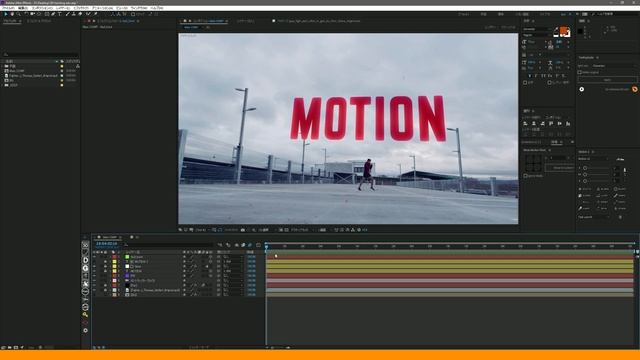Click the Align Right icon in Align panel

[x=542, y=124]
